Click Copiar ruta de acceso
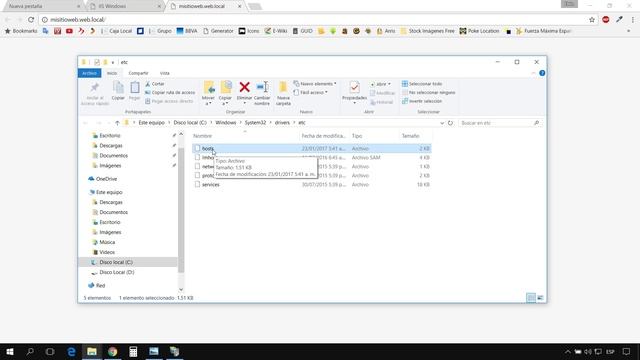 click(x=170, y=92)
